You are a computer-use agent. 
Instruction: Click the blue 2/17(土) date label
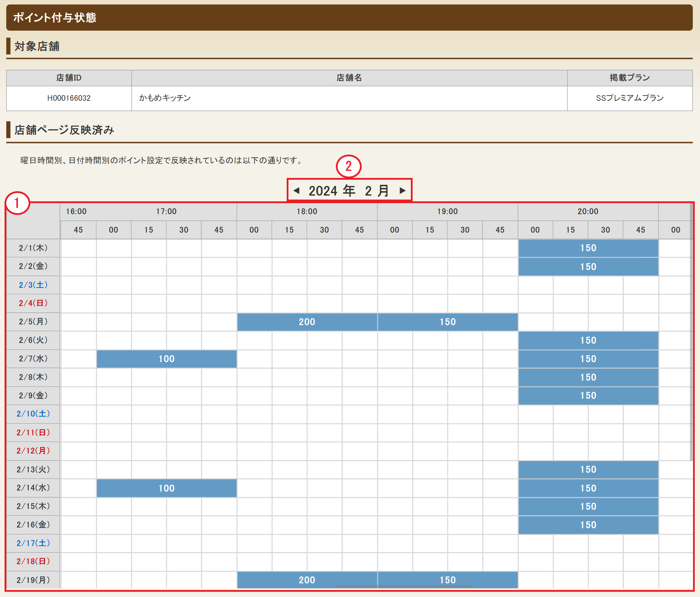coord(33,543)
